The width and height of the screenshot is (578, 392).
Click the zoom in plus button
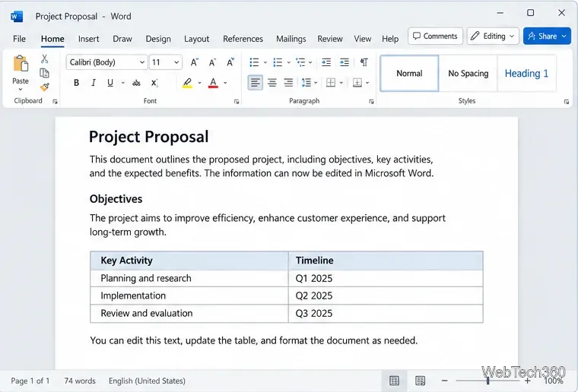coord(528,381)
